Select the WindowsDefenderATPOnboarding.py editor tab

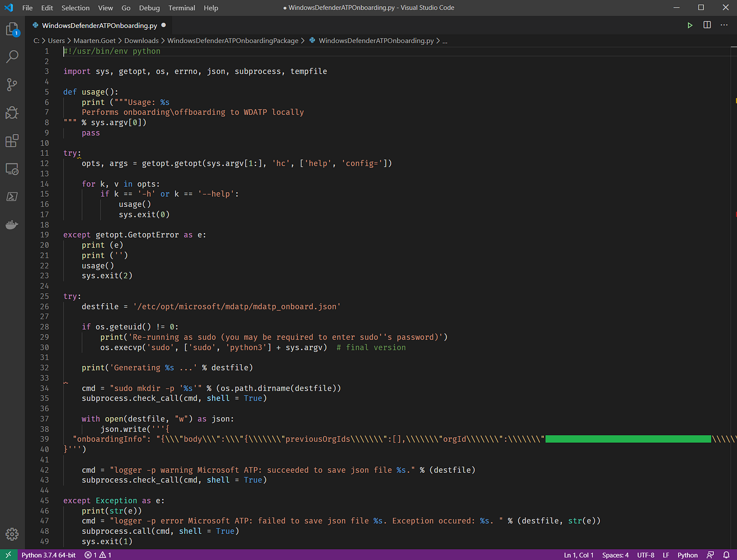pos(99,25)
